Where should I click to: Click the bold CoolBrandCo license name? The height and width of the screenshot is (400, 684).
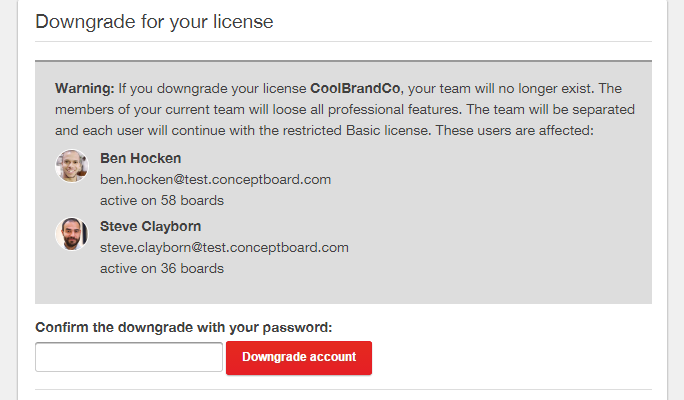[x=355, y=89]
